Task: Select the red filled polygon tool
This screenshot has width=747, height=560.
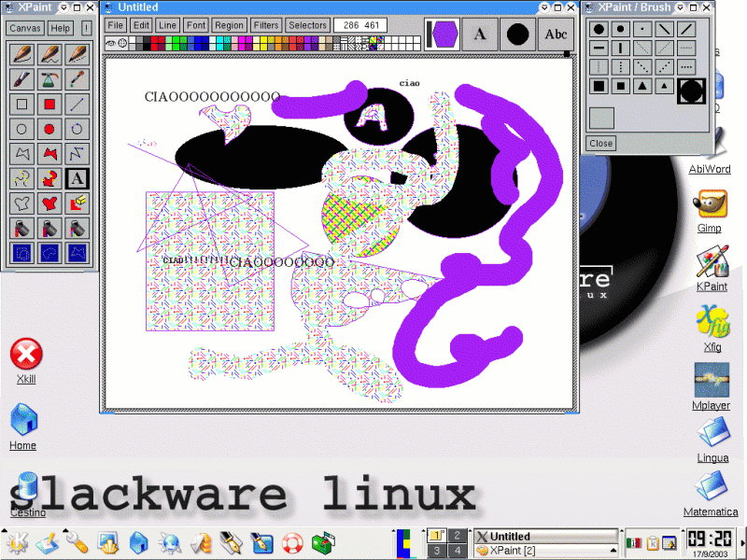Action: (x=49, y=153)
